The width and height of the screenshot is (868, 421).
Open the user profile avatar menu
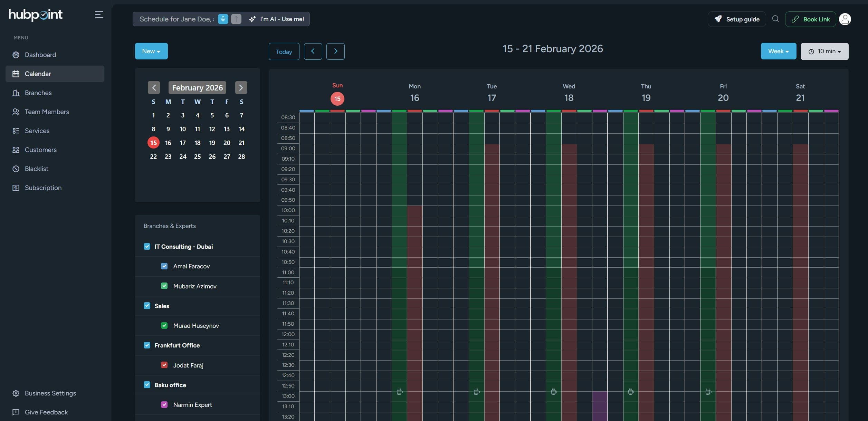click(x=845, y=19)
